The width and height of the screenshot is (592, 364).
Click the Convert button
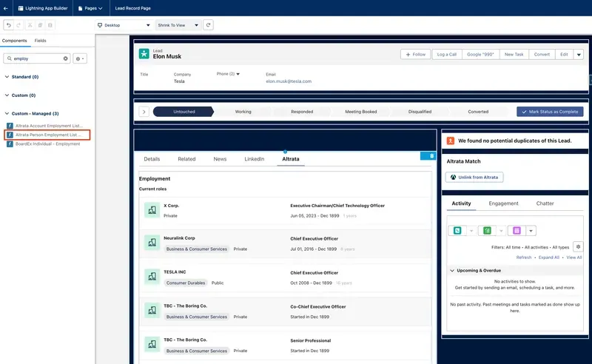pos(542,54)
